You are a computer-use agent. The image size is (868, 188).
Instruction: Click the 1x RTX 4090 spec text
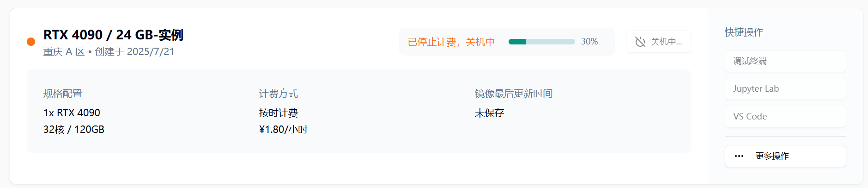click(72, 113)
